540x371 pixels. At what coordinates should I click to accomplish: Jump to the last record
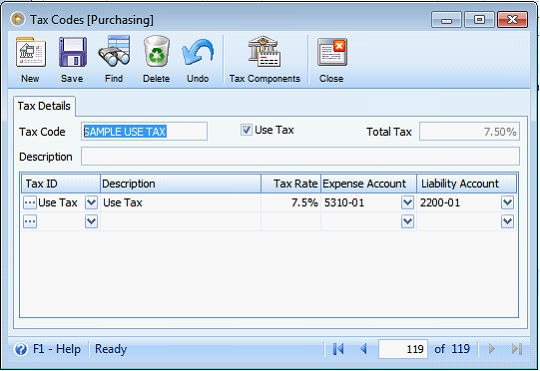[517, 349]
